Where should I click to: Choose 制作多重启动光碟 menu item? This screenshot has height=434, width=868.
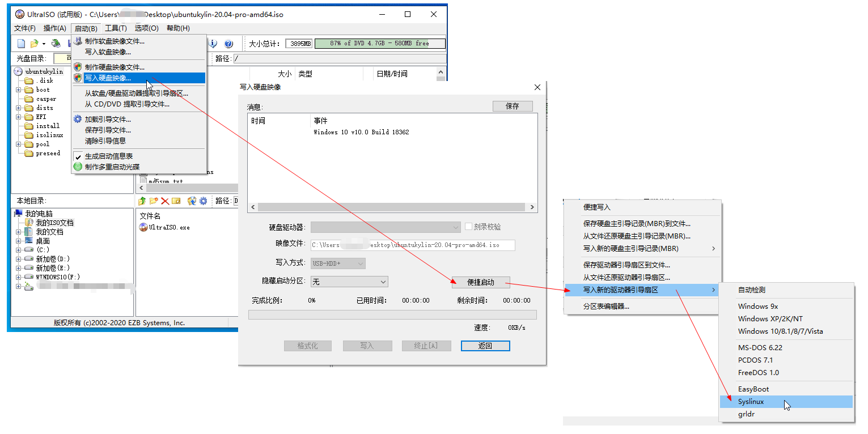click(x=139, y=167)
